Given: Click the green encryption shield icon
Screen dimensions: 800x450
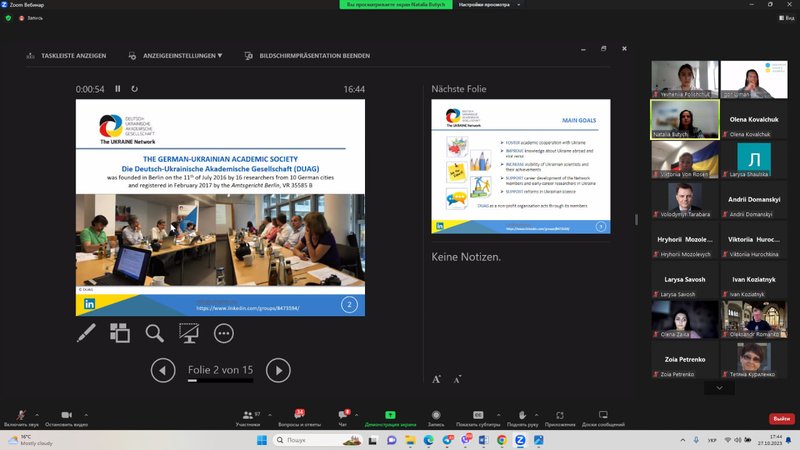Looking at the screenshot, I should tap(8, 18).
